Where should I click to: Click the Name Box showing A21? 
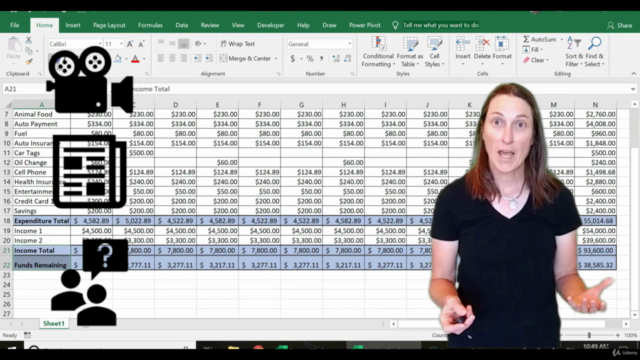click(24, 89)
